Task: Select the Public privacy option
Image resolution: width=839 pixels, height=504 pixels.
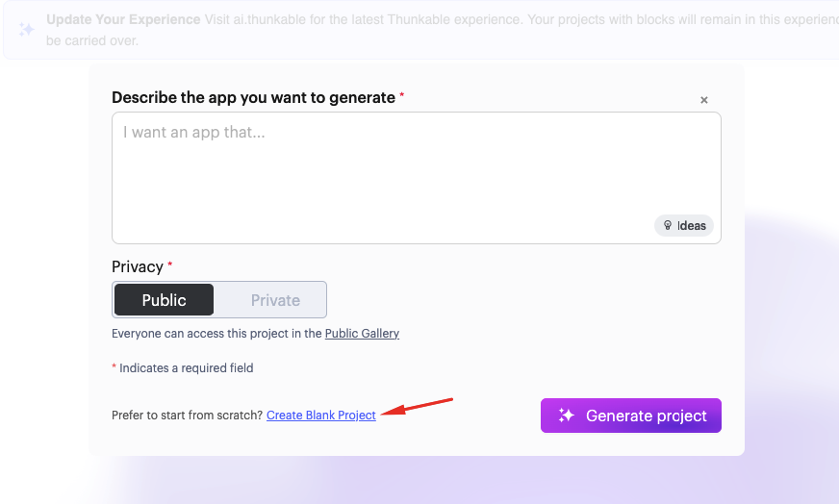Action: tap(165, 300)
